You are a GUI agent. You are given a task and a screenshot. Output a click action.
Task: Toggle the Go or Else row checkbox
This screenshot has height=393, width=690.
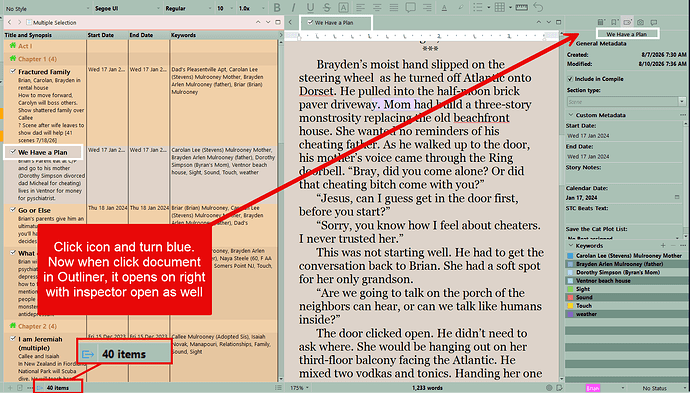(x=13, y=209)
